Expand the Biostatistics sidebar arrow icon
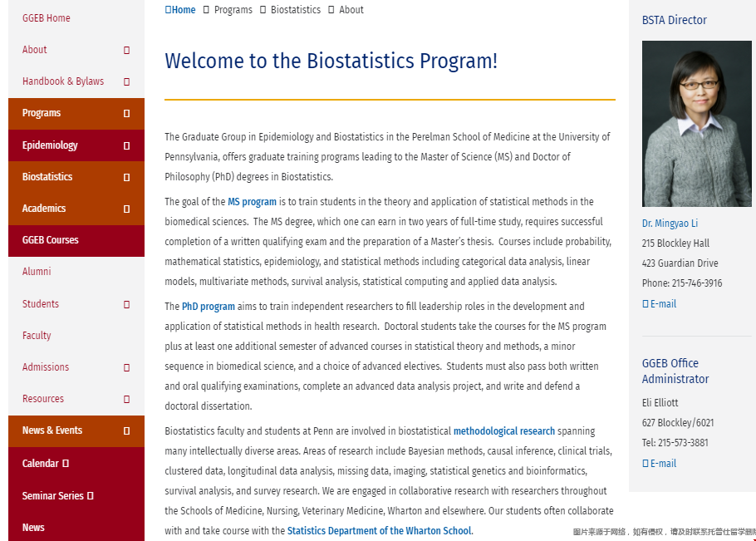This screenshot has width=756, height=541. 126,177
